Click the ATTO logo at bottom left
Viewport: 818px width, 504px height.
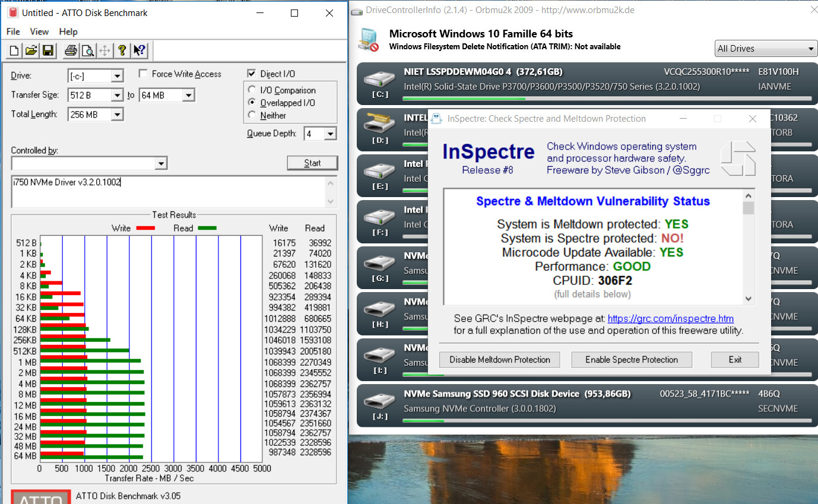[40, 497]
